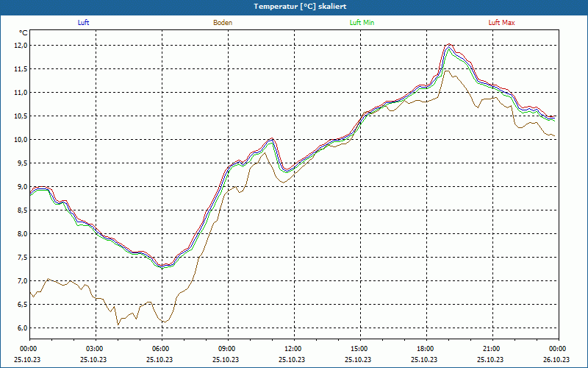
Task: Click the '21:00' time axis label
Action: (492, 349)
